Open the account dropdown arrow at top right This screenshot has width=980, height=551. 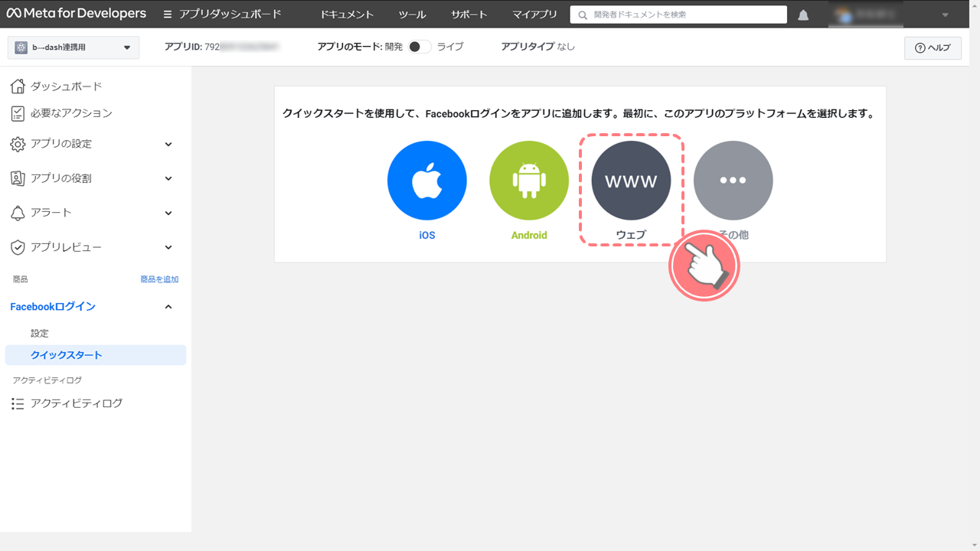coord(945,15)
